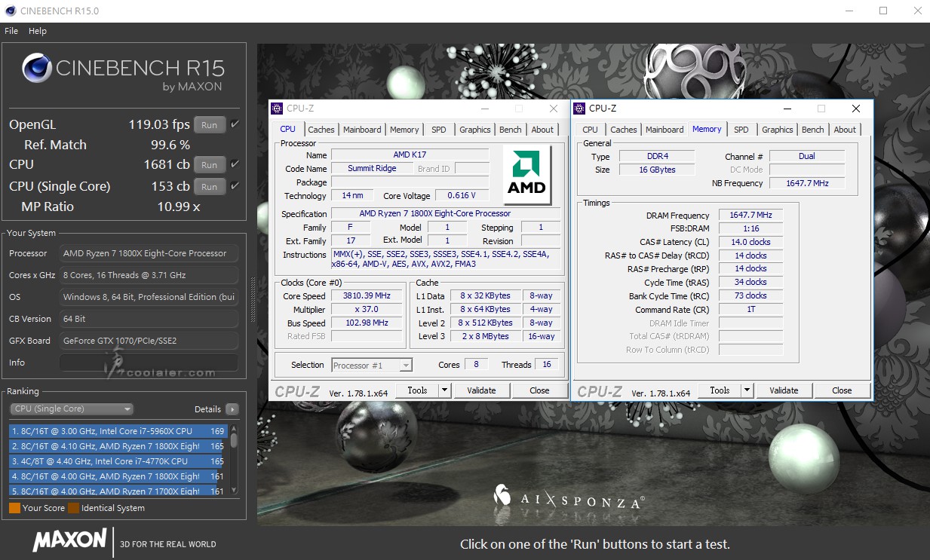Select CPU tab in left CPU-Z
930x560 pixels.
[288, 129]
